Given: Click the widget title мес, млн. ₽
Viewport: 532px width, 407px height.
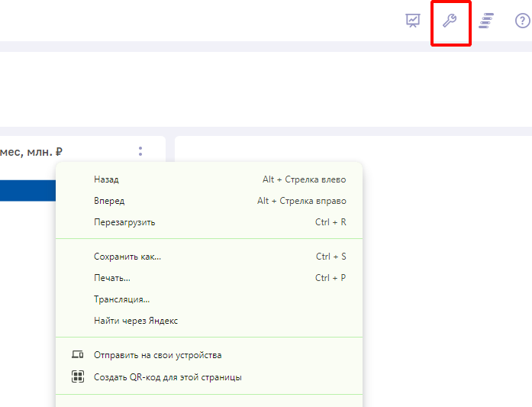Looking at the screenshot, I should coord(31,152).
